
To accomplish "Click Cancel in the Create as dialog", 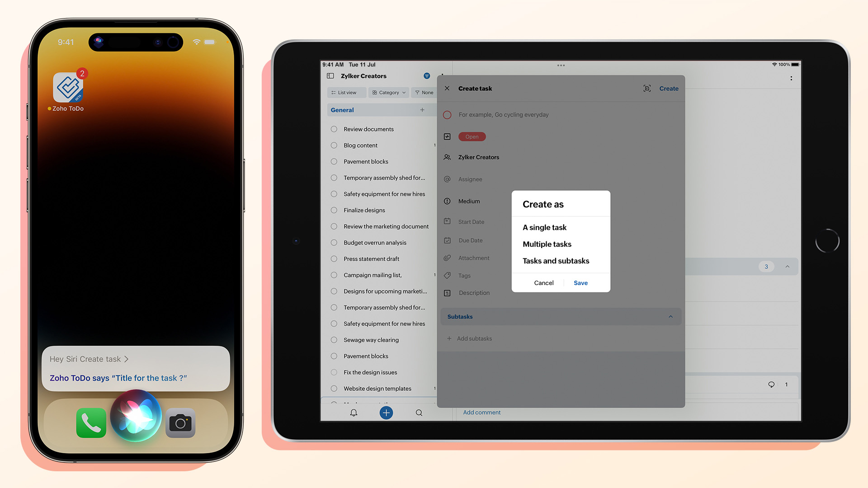I will [543, 282].
